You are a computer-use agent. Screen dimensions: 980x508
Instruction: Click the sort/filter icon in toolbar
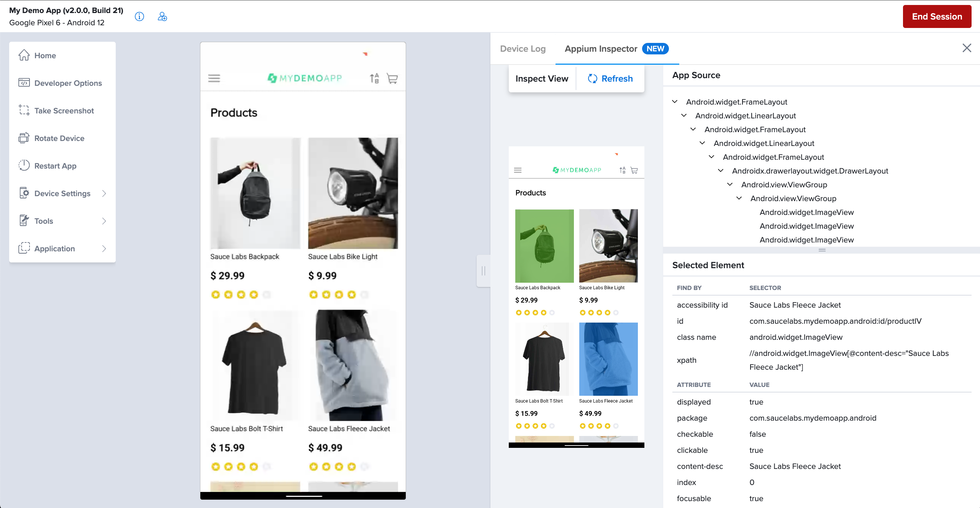[375, 78]
